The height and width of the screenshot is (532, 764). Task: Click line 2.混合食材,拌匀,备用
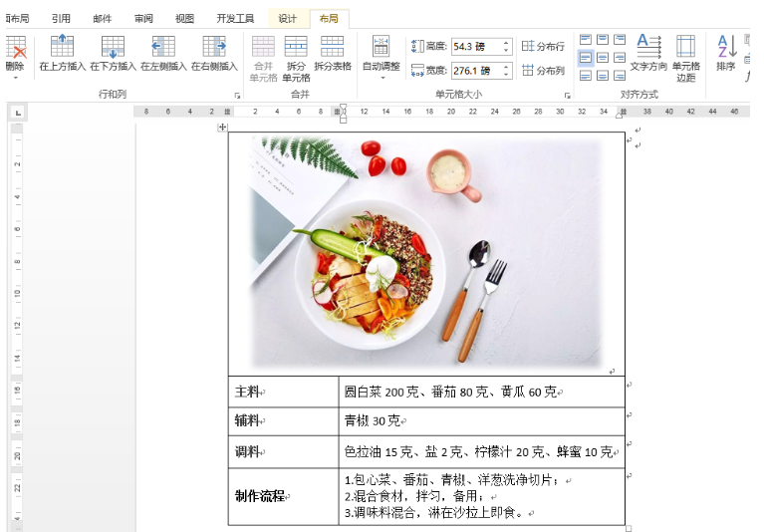tap(413, 496)
